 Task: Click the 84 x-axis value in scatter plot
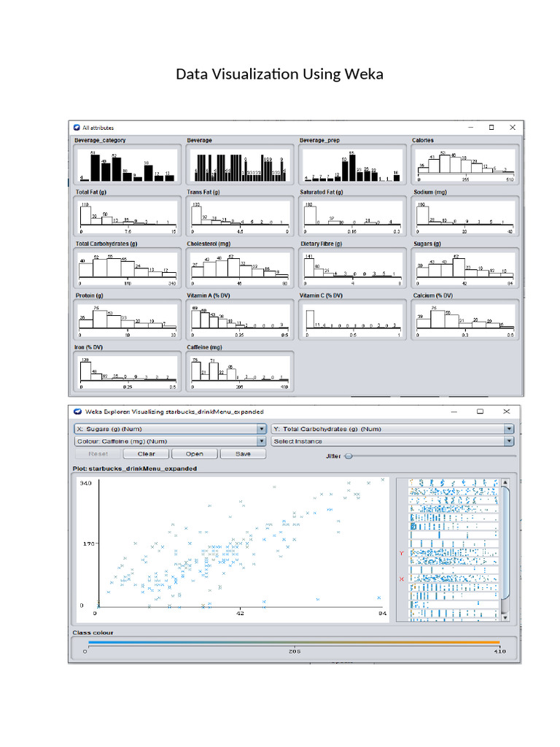click(382, 613)
